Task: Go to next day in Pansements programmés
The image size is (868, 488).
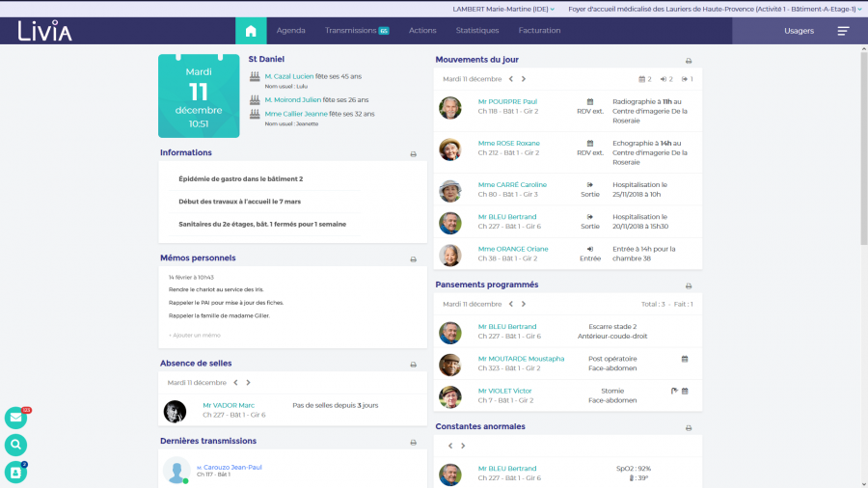Action: pyautogui.click(x=524, y=304)
